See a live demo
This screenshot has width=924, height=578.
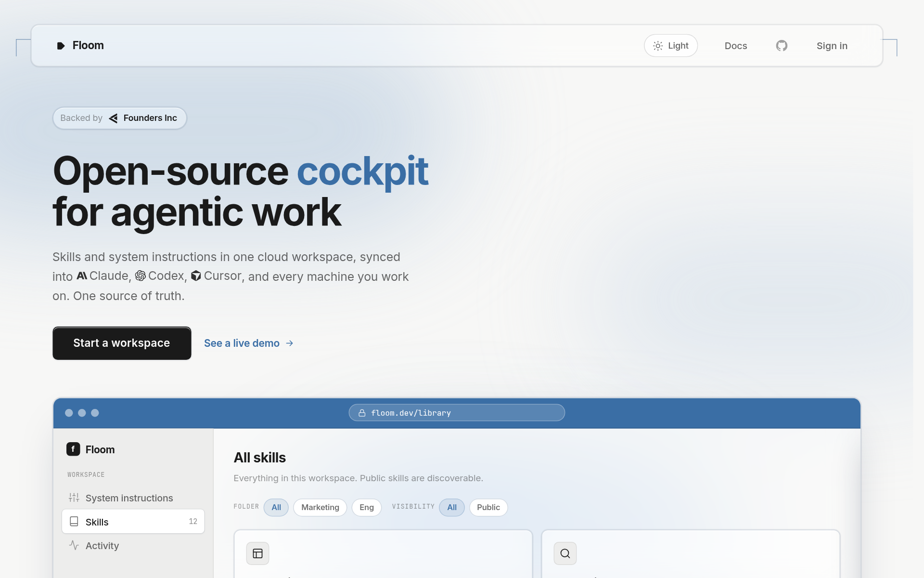click(x=249, y=343)
